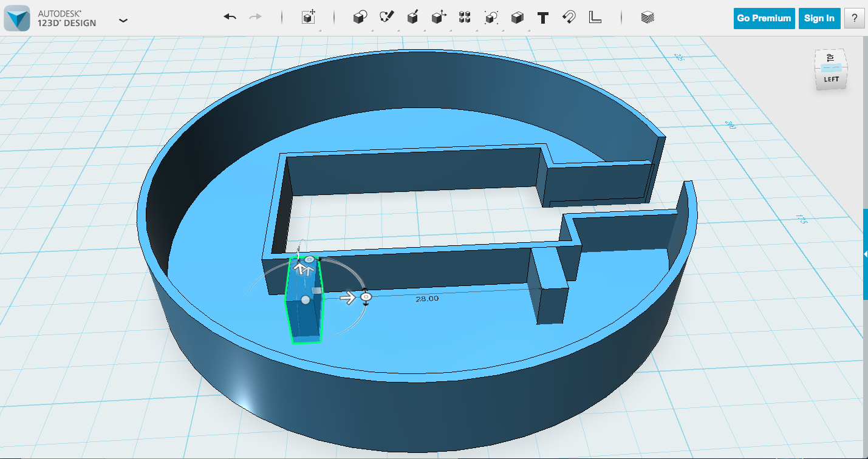Select the Transform tool
Image resolution: width=868 pixels, height=459 pixels.
point(309,18)
